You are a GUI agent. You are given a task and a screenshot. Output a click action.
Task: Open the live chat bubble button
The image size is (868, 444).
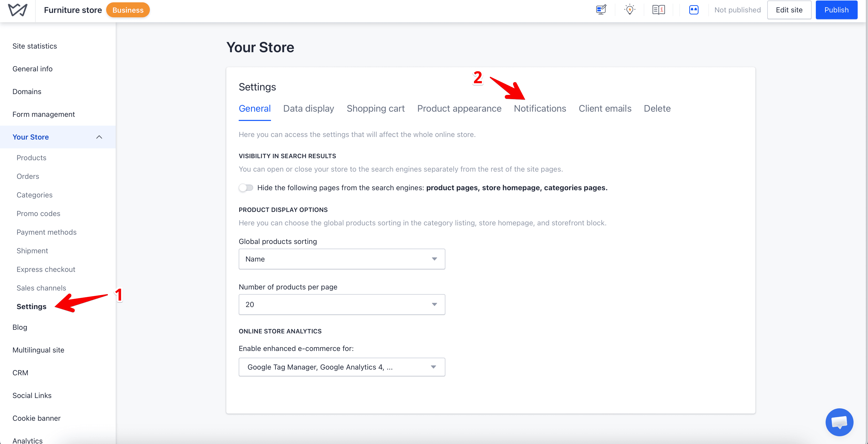(839, 422)
